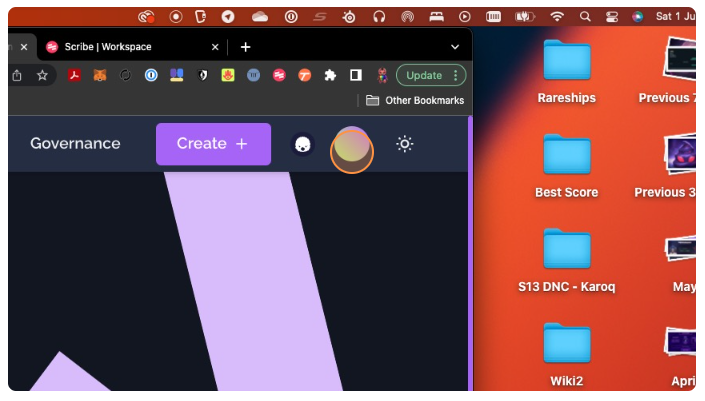Click the shield extension icon

pyautogui.click(x=203, y=75)
